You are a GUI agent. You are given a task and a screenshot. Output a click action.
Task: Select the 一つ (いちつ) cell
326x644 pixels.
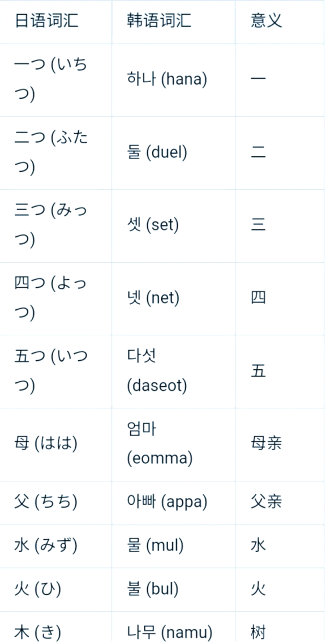tap(55, 80)
